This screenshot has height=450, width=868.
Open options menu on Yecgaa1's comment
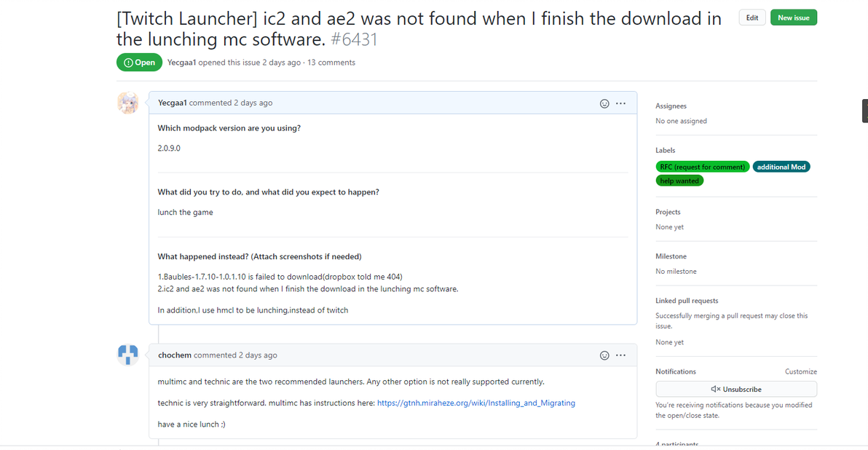click(620, 103)
